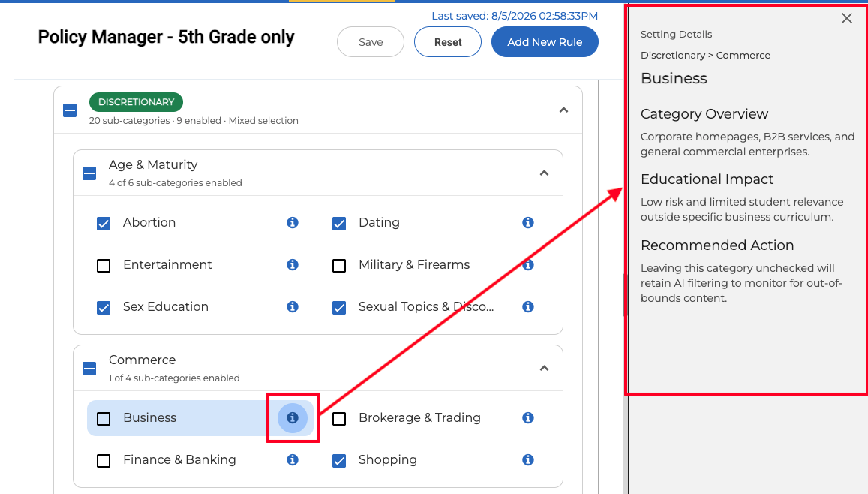Click 'Setting Details' panel label

[677, 35]
